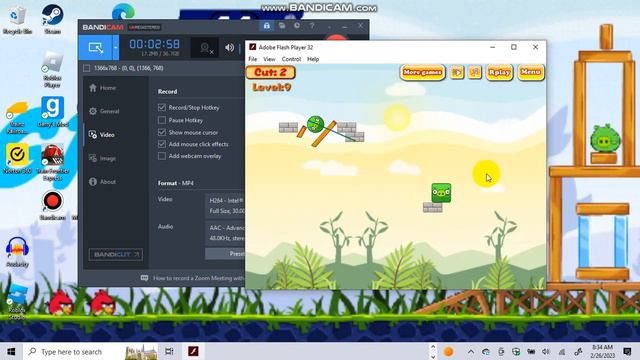Open Garry's Mod desktop icon
The width and height of the screenshot is (640, 360).
click(53, 112)
